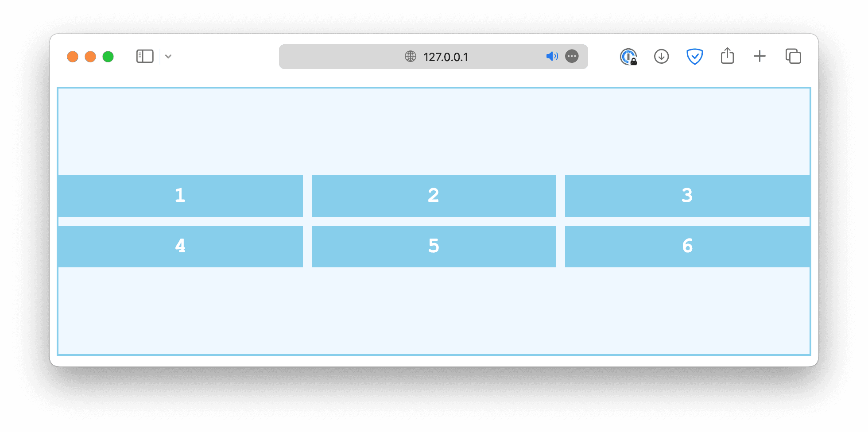Click the globe site icon

[x=411, y=57]
